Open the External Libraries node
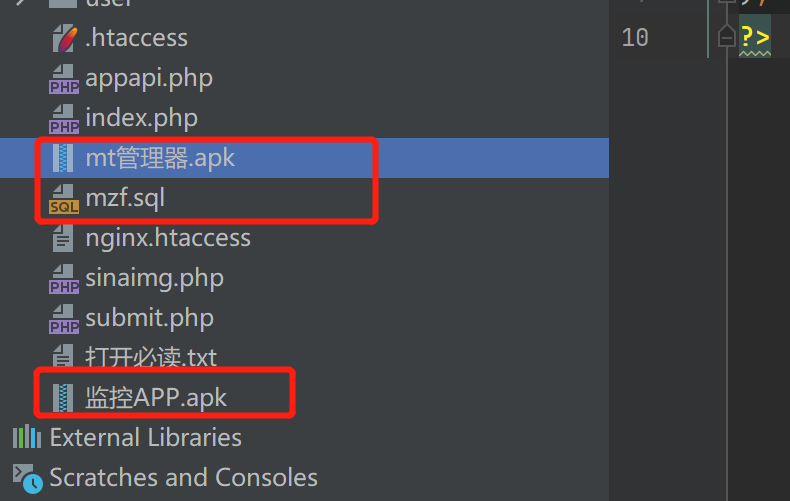The height and width of the screenshot is (501, 790). 145,438
